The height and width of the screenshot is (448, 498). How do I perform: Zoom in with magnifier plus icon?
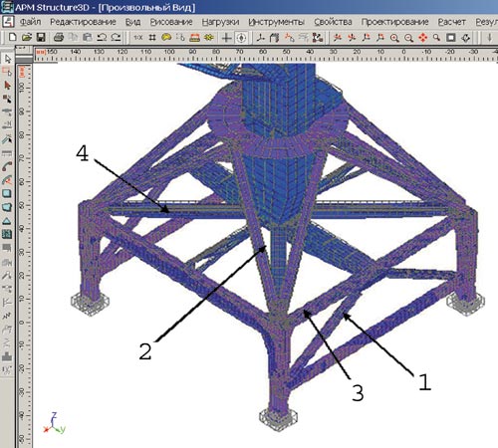click(x=394, y=38)
